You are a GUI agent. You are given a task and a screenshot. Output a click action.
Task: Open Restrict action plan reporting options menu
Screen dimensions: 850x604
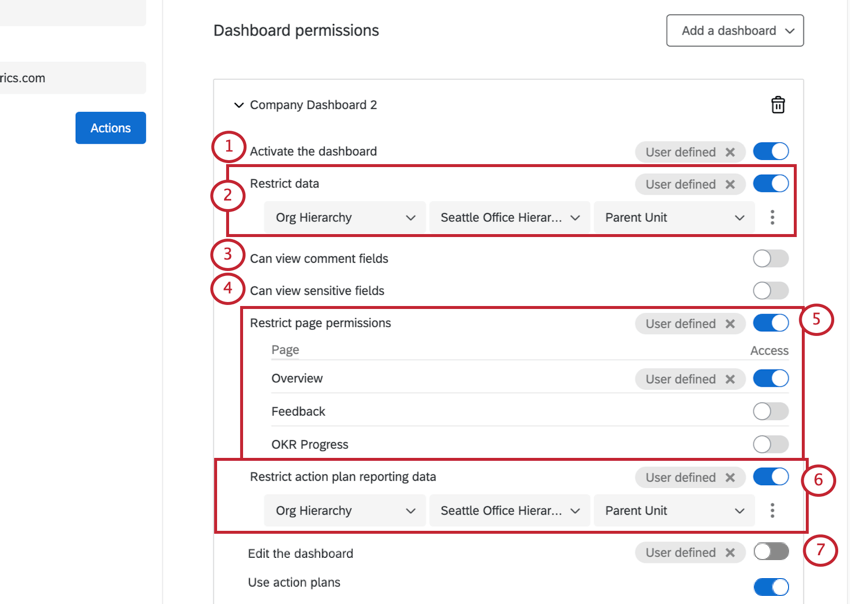(772, 510)
